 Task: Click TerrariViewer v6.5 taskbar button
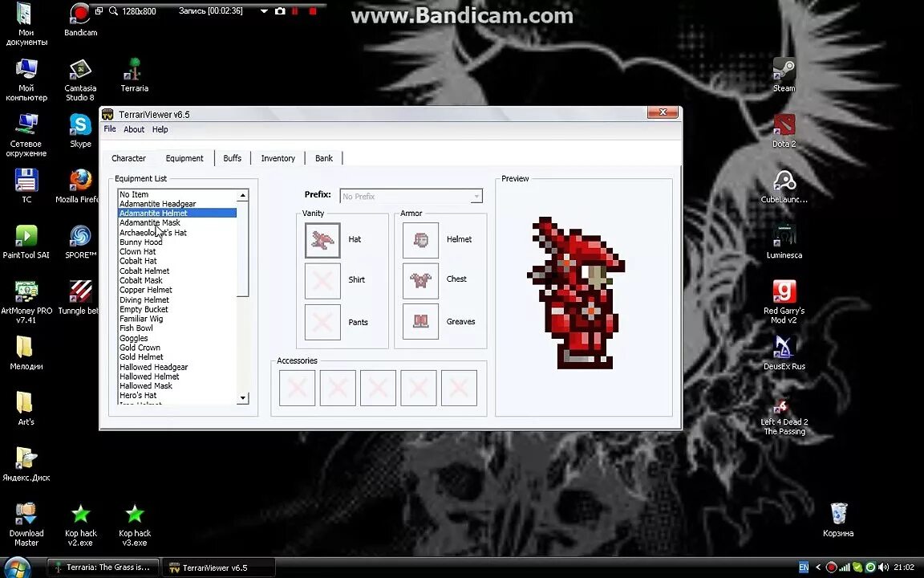tap(217, 568)
